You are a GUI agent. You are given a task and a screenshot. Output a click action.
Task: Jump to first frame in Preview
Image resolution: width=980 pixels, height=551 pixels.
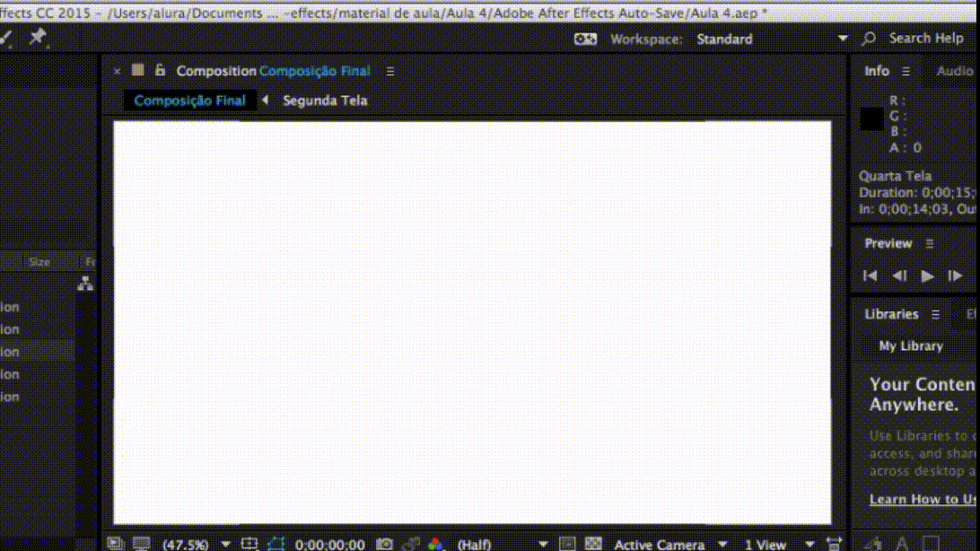tap(870, 276)
